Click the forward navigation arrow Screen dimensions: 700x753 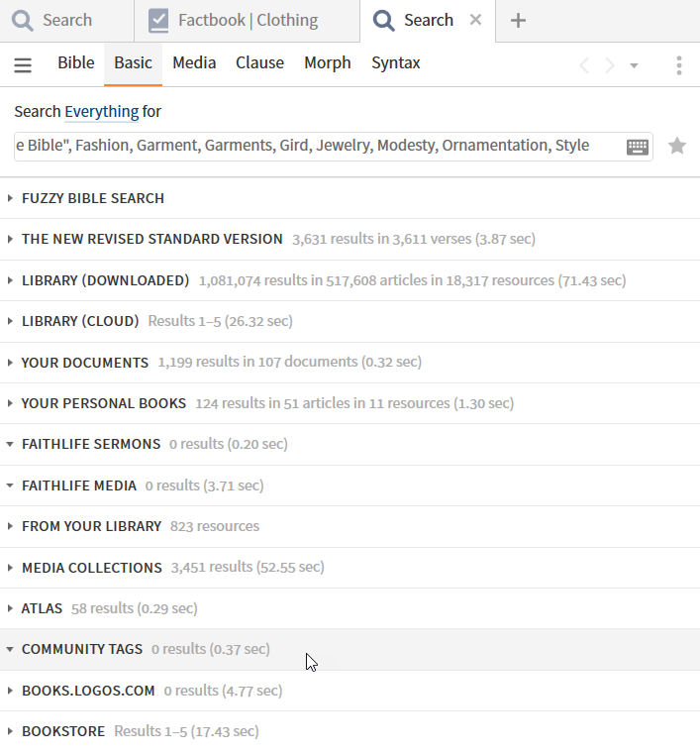[609, 65]
